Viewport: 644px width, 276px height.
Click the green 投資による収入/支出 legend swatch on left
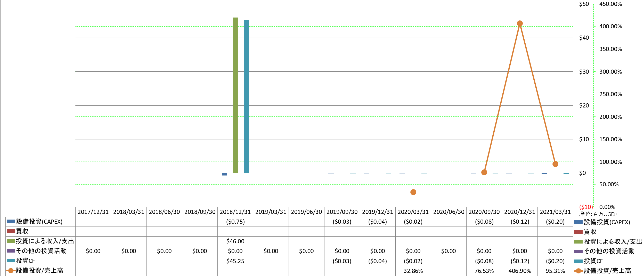click(x=11, y=241)
